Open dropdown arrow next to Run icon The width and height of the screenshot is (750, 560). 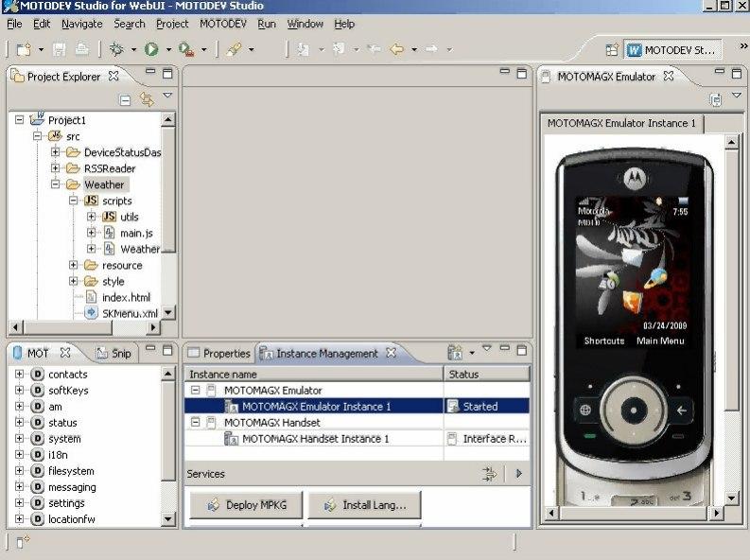[x=168, y=49]
